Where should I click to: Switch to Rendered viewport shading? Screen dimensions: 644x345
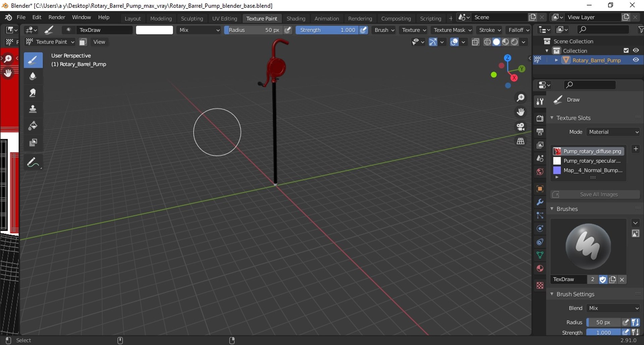point(514,42)
